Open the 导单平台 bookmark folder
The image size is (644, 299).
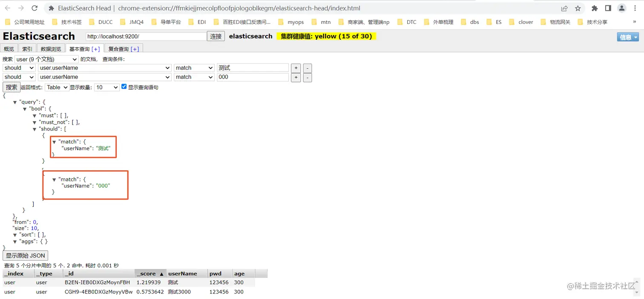click(166, 22)
